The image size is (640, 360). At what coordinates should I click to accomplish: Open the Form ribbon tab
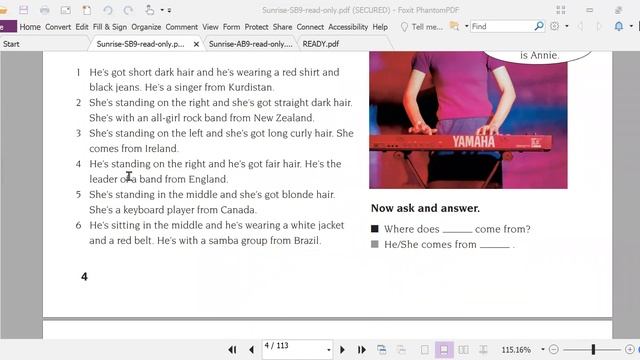231,27
